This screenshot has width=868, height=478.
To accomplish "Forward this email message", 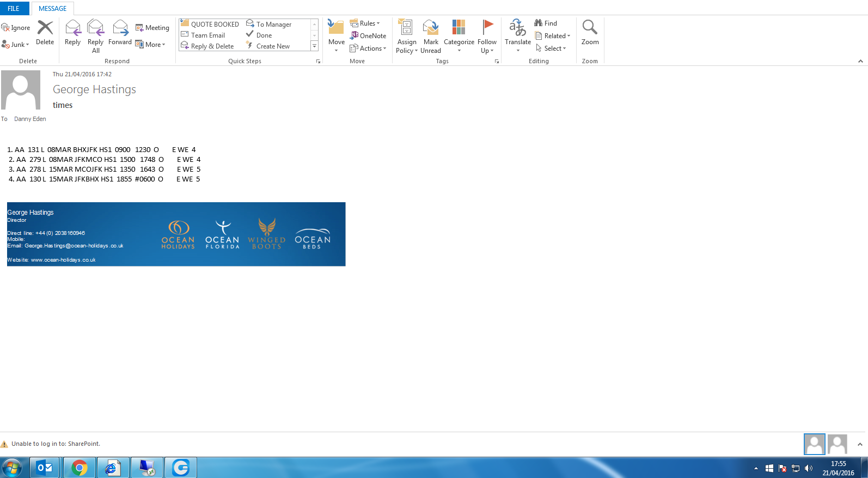I will pyautogui.click(x=120, y=33).
